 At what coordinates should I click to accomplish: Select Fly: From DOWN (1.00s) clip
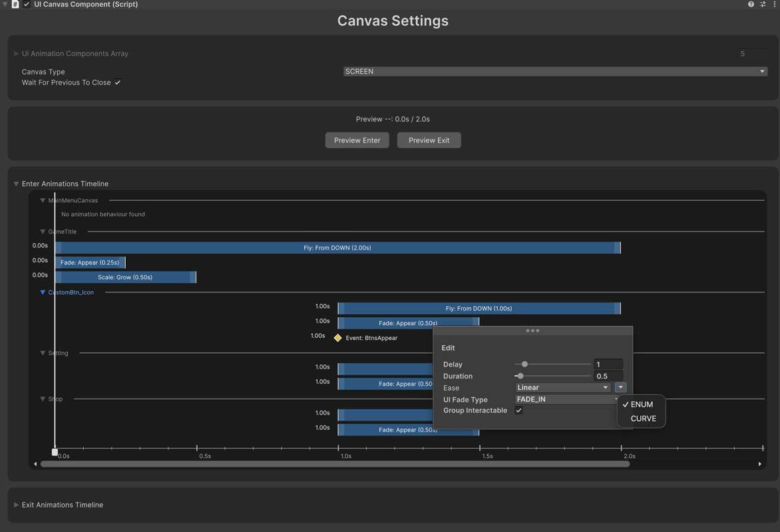[x=479, y=309]
